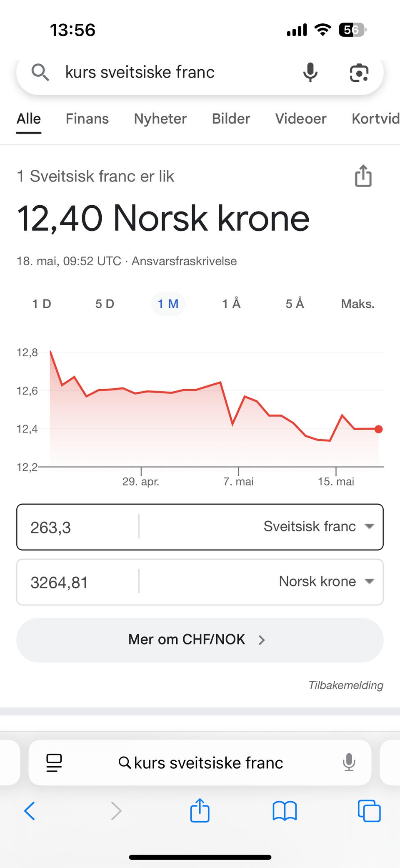Screen dimensions: 400x868
Task: Show all open Safari tabs
Action: tap(369, 811)
